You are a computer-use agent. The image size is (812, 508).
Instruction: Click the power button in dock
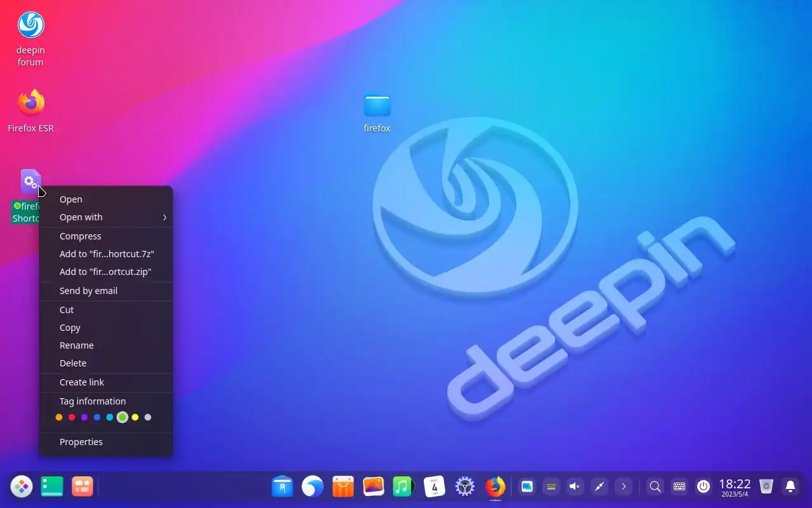point(704,487)
